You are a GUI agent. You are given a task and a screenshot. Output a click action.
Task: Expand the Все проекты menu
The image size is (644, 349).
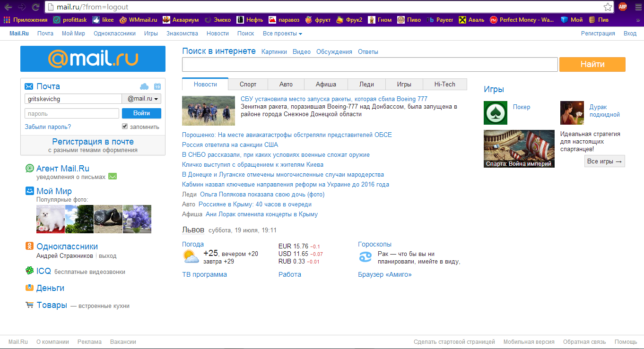click(x=282, y=34)
